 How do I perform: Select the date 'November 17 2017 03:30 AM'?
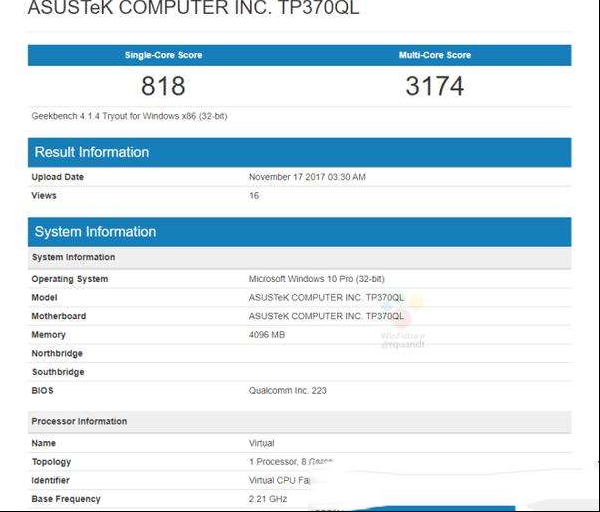coord(307,177)
